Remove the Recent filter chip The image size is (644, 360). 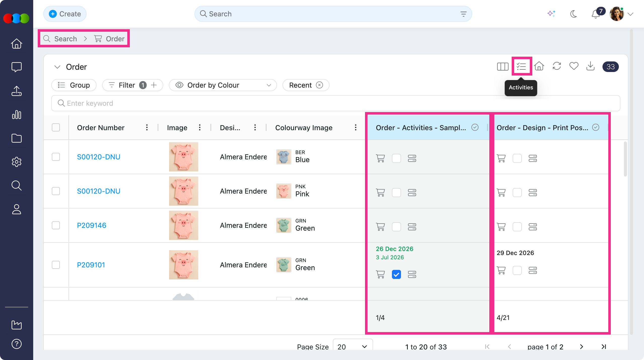click(x=319, y=85)
